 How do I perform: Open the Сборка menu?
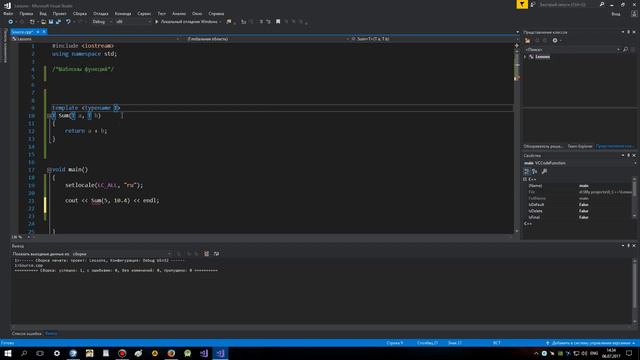tap(80, 13)
